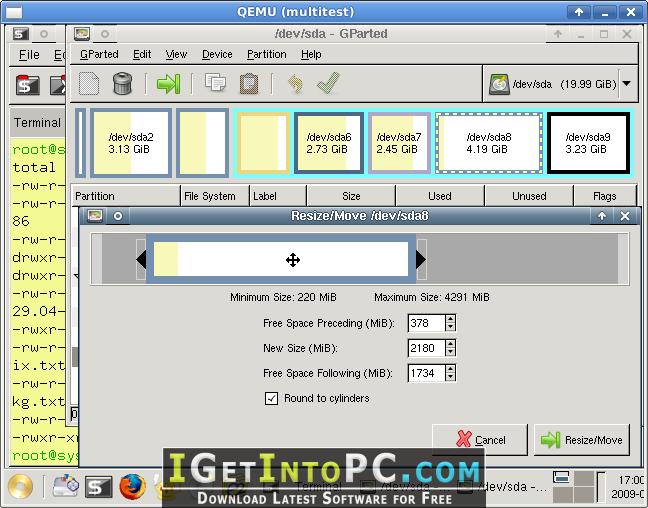
Task: Click the Resize/Move dialog window menu icon
Action: [95, 216]
